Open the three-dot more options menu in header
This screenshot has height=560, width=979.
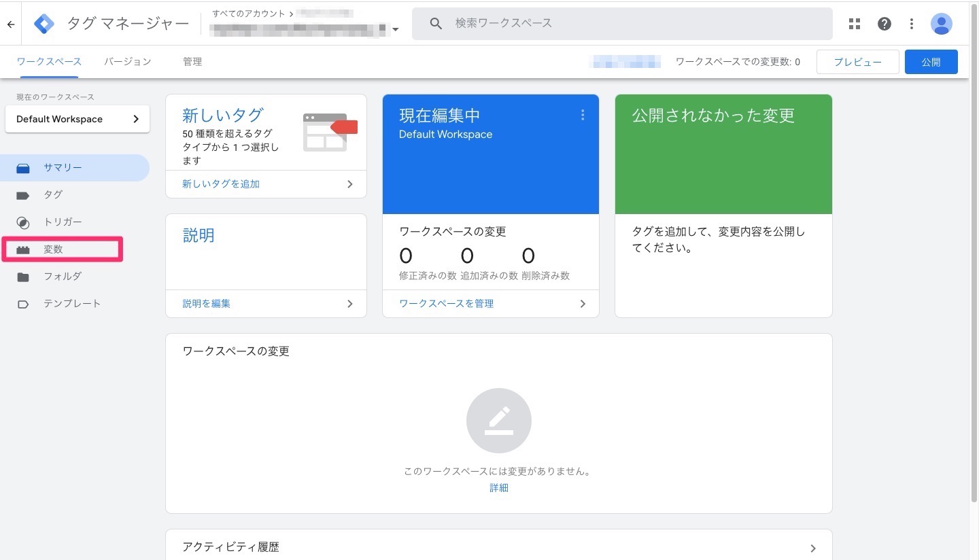(x=912, y=24)
